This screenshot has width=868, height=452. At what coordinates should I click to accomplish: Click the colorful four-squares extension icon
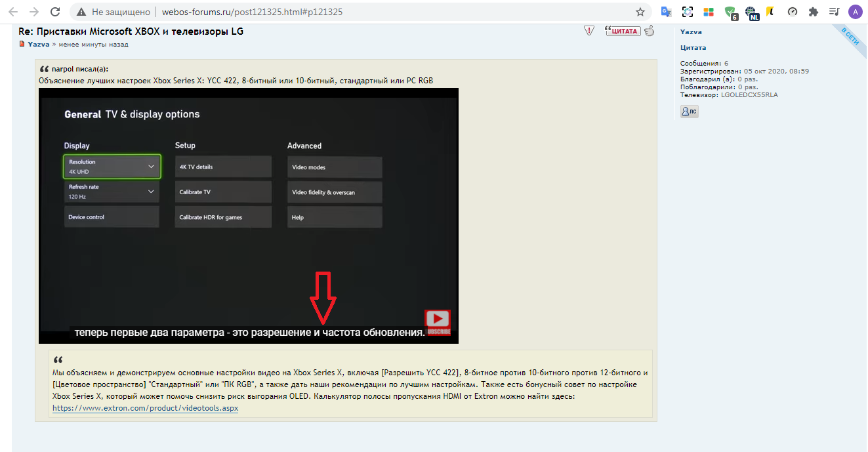709,12
